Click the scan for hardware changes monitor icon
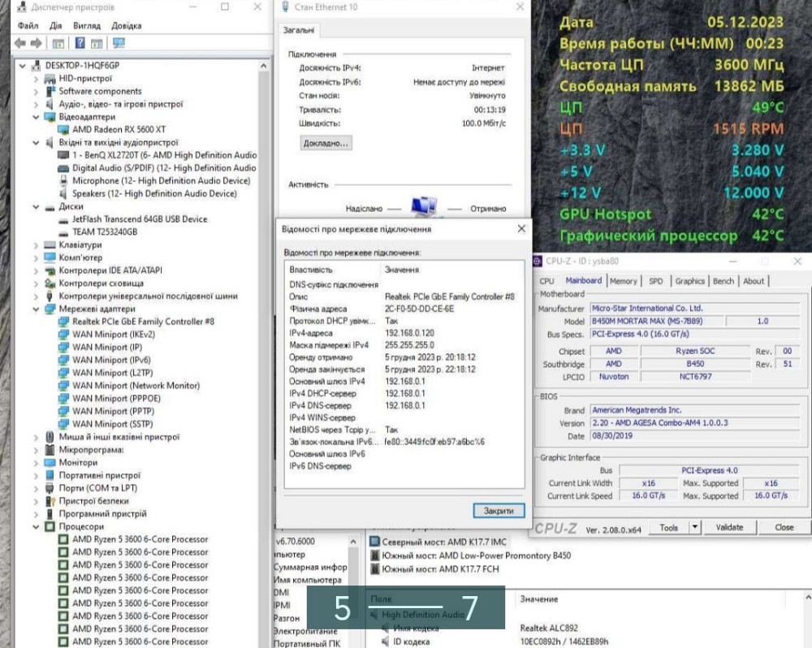This screenshot has width=812, height=648. click(119, 43)
